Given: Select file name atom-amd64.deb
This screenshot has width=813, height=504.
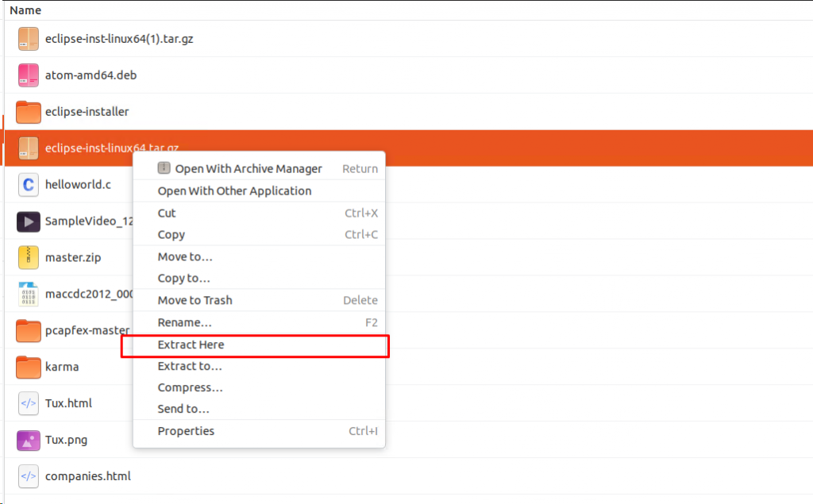Looking at the screenshot, I should tap(91, 75).
